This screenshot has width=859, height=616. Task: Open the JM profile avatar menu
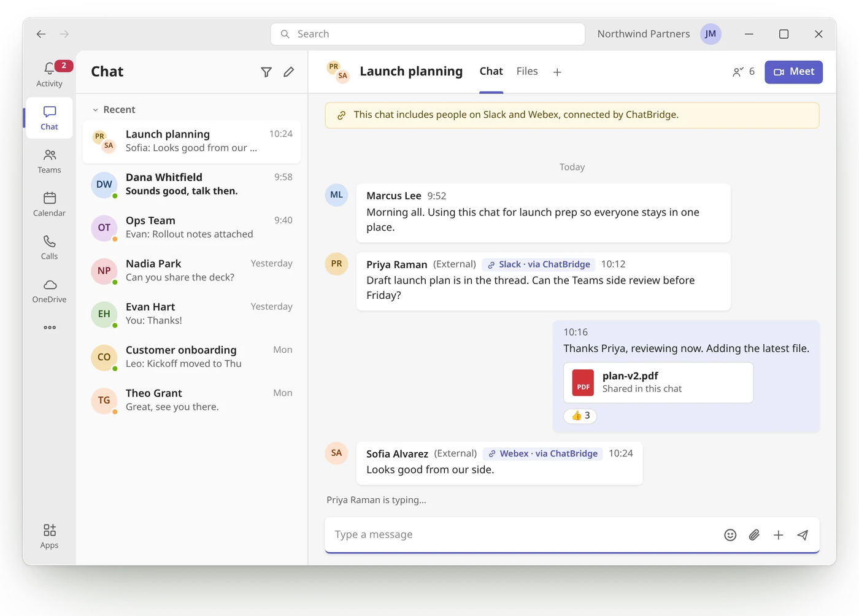point(711,34)
